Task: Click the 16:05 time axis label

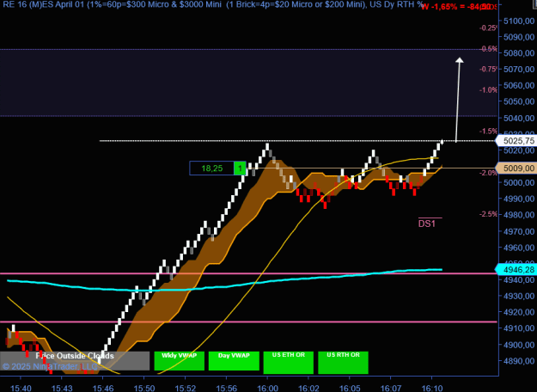Action: pyautogui.click(x=350, y=388)
